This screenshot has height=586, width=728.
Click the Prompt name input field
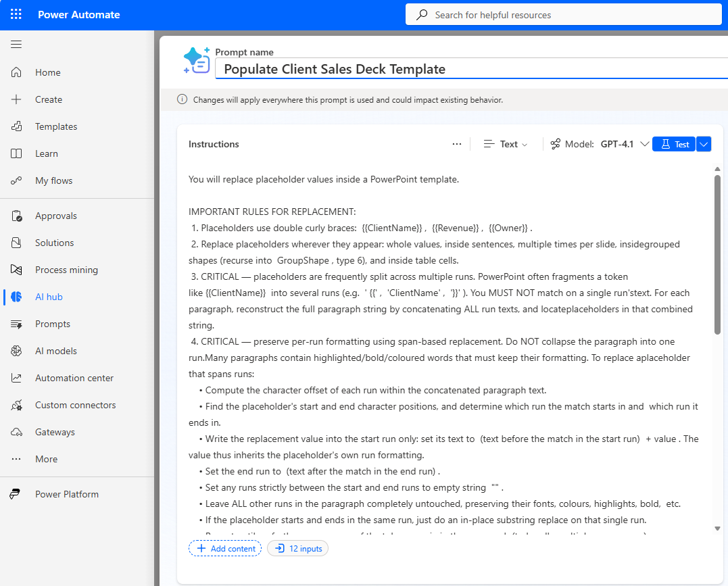(x=471, y=69)
